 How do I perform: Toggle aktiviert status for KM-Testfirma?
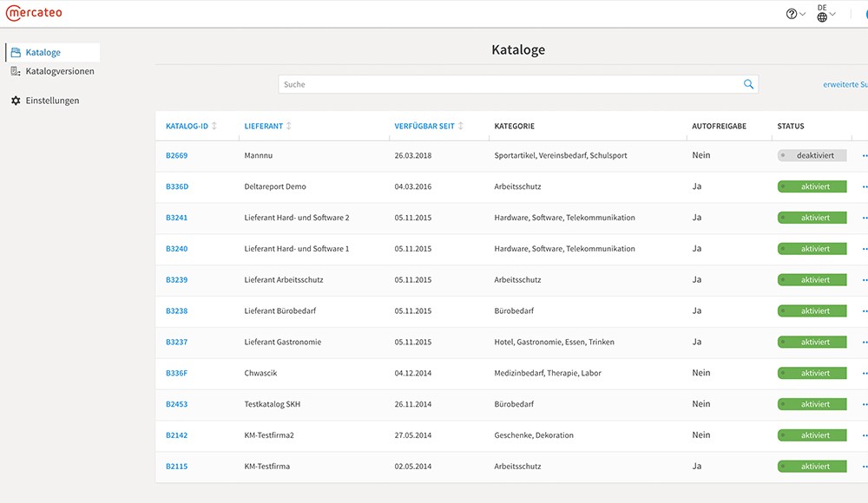[x=812, y=467]
